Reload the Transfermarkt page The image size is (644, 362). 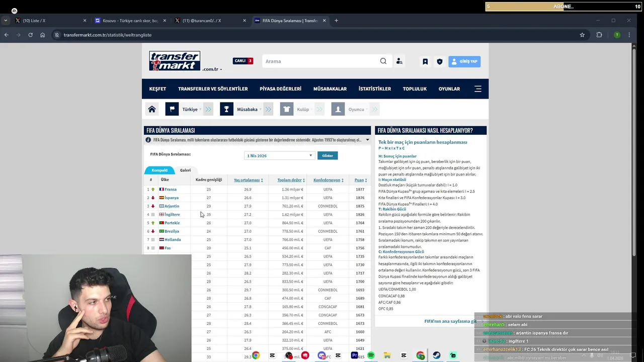point(30,35)
